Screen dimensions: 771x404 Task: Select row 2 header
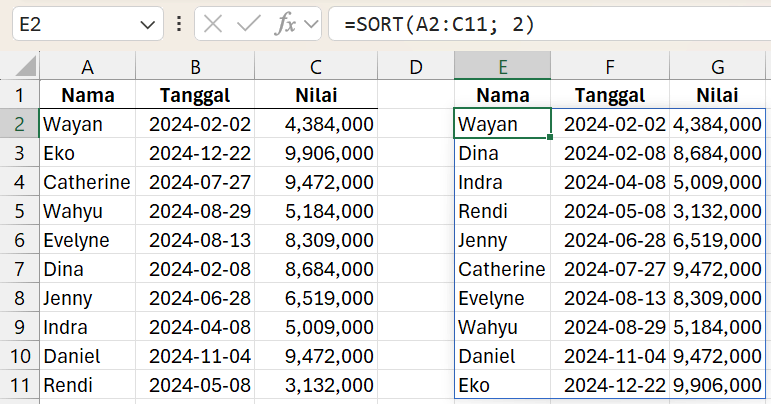[x=20, y=124]
